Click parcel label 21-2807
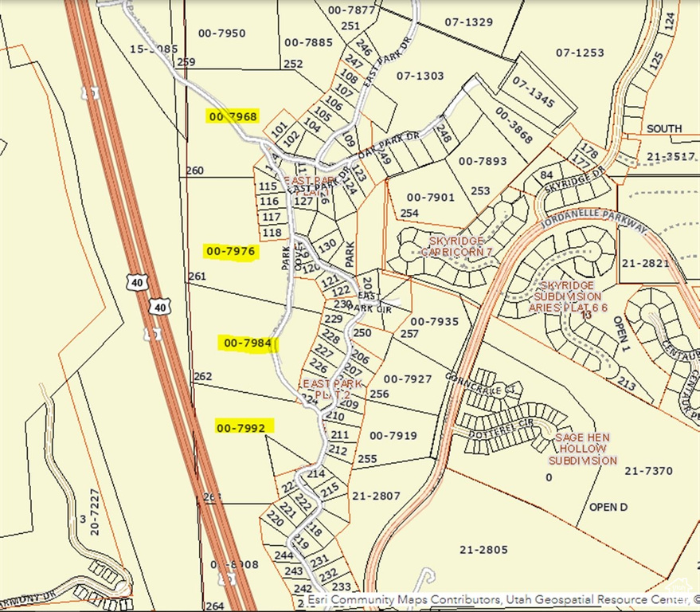 [375, 496]
